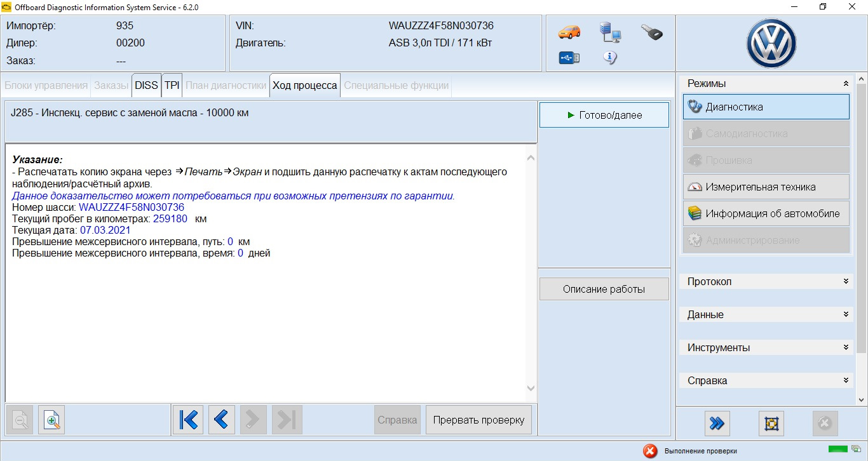Click the text panel scroll down arrow
Viewport: 868px width, 461px height.
pos(531,388)
